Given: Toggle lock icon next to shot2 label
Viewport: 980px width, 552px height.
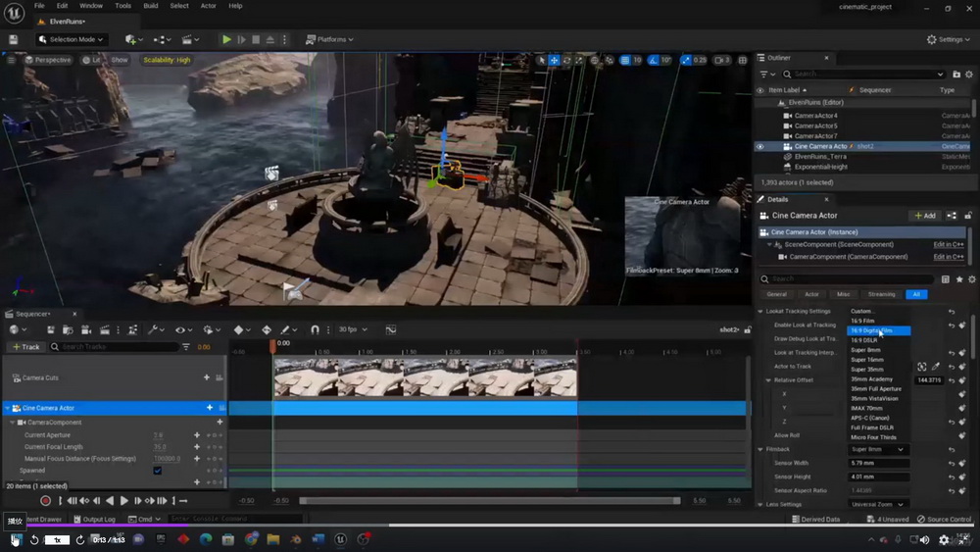Looking at the screenshot, I should tap(748, 329).
